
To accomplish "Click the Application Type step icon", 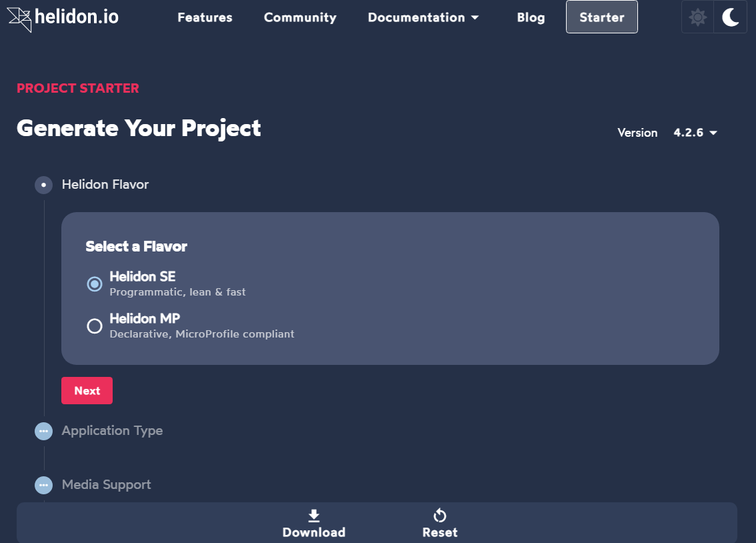I will 44,432.
